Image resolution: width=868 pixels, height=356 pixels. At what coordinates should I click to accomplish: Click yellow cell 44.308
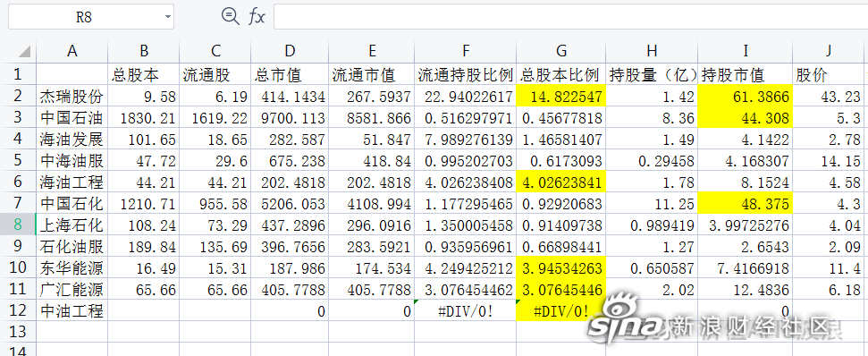(x=746, y=117)
